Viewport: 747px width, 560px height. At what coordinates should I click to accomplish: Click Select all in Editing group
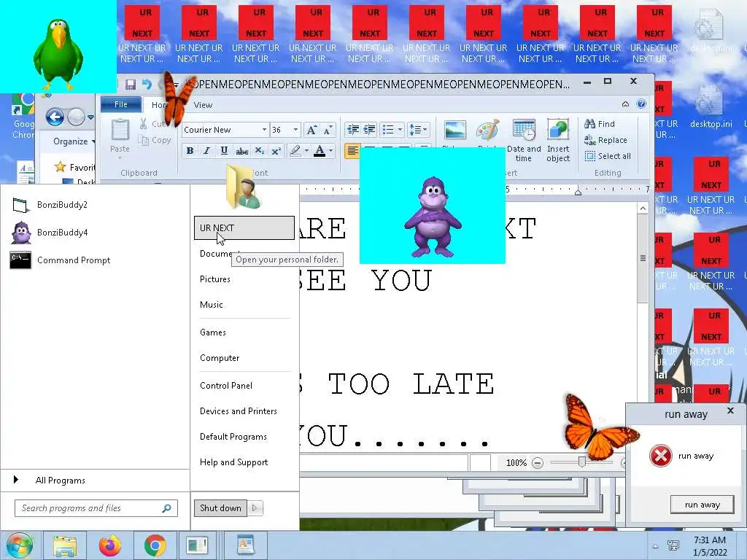pyautogui.click(x=608, y=156)
